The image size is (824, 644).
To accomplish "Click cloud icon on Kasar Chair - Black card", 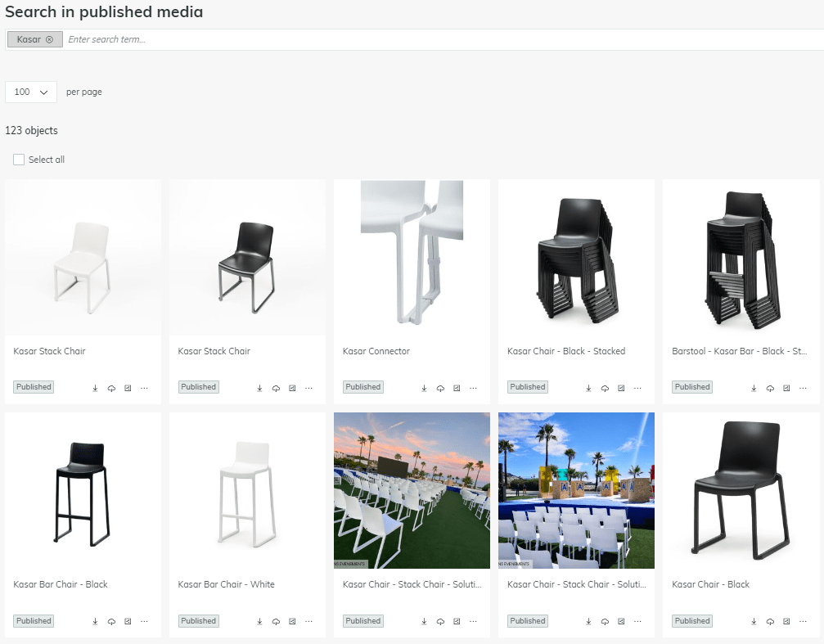I will click(770, 621).
